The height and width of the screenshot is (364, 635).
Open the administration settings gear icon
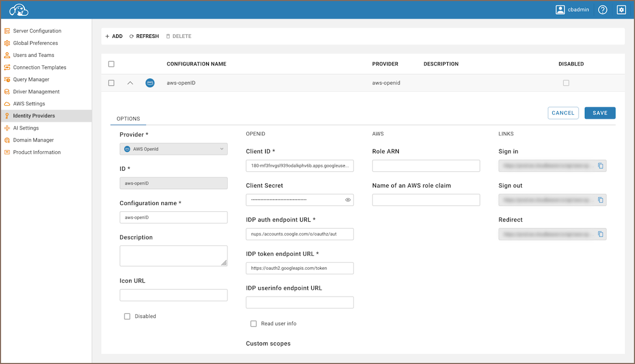click(x=621, y=10)
